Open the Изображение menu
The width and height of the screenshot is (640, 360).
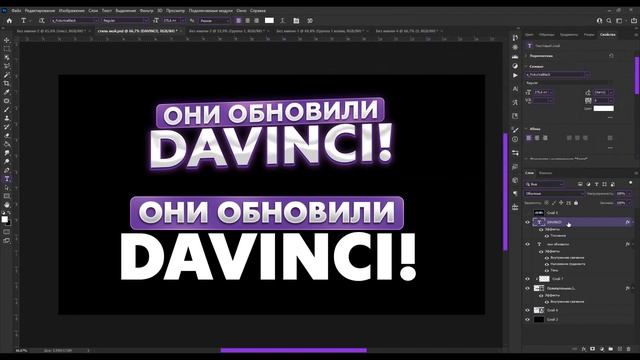[x=71, y=11]
